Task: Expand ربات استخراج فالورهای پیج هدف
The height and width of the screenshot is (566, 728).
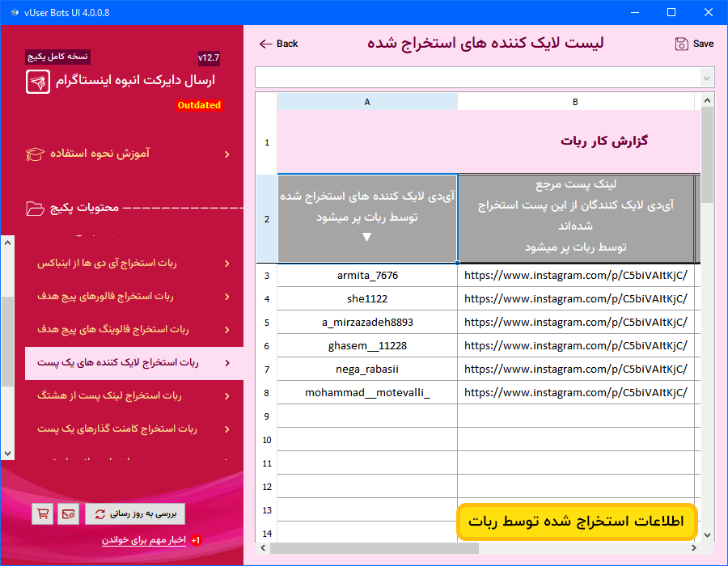Action: coord(227,297)
